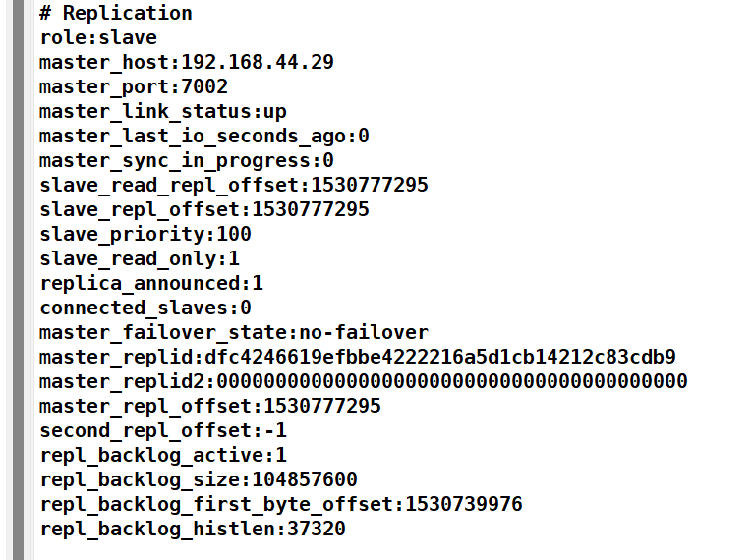Click the master_failover_state:no-failover line

[x=234, y=333]
